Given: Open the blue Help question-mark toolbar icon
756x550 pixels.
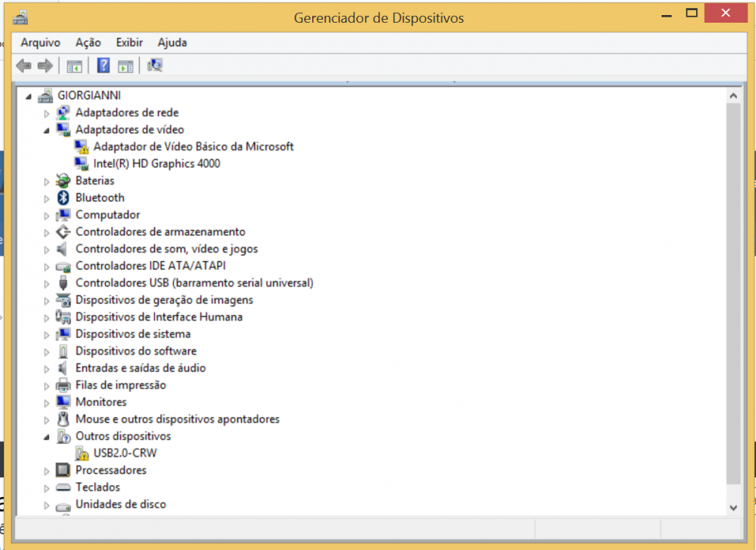Looking at the screenshot, I should point(103,65).
